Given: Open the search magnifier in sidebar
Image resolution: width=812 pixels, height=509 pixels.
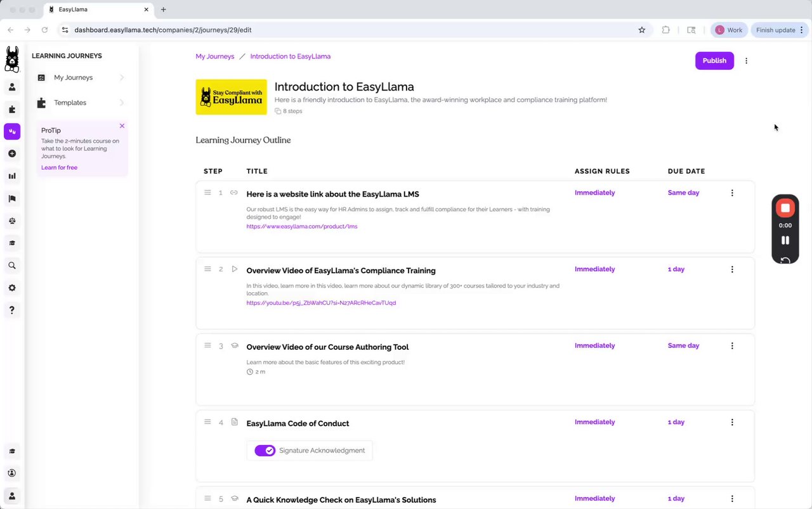Looking at the screenshot, I should point(12,266).
